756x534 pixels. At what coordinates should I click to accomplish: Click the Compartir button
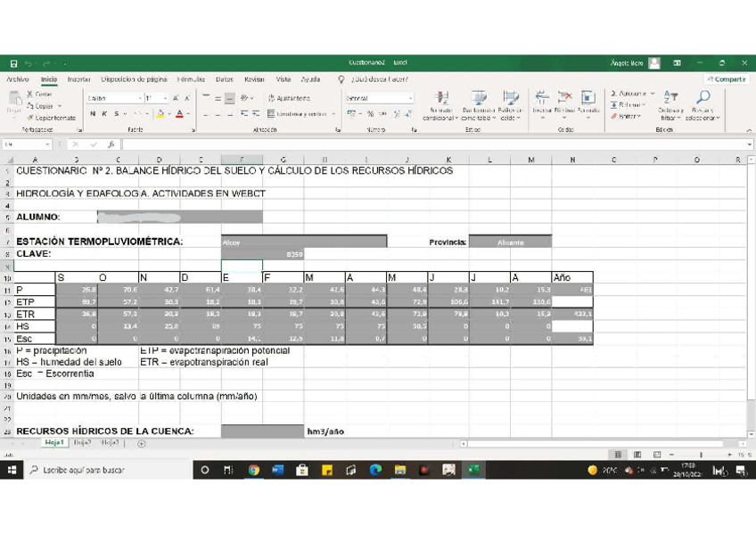tap(726, 79)
